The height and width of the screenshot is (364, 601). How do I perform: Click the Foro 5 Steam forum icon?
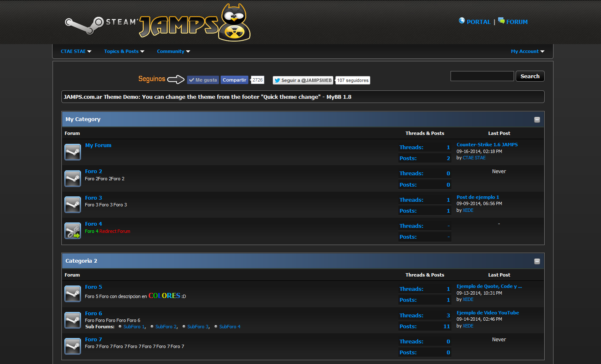click(x=73, y=294)
